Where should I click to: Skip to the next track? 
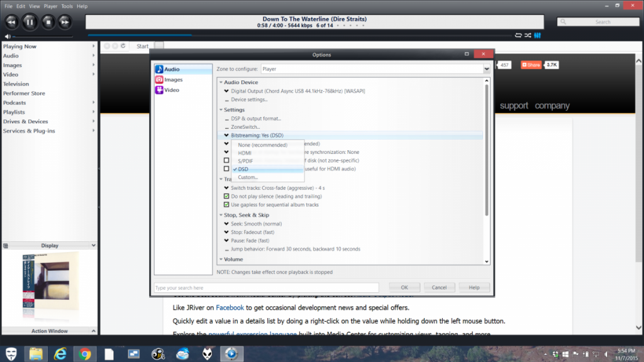[x=65, y=22]
